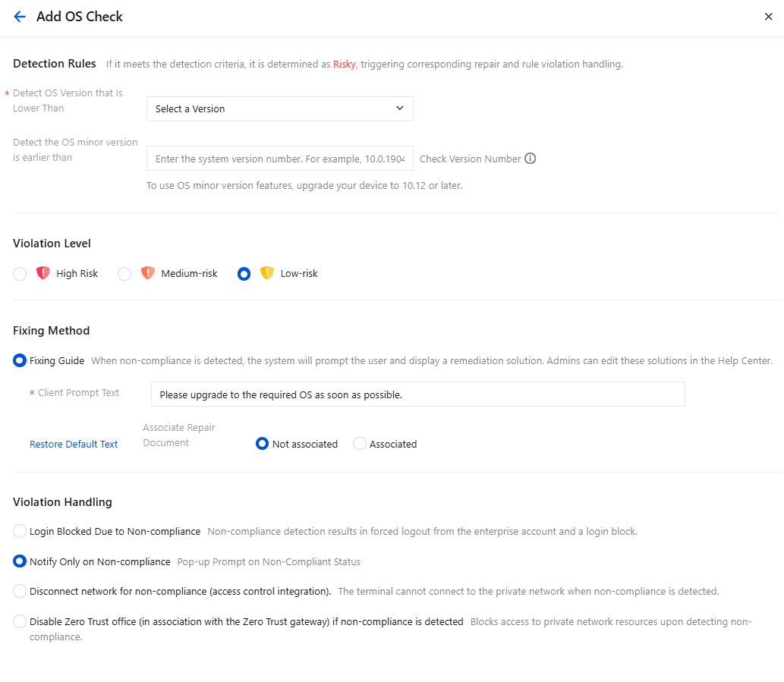Click into the Client Prompt Text field
Viewport: 784px width, 682px height.
[417, 394]
